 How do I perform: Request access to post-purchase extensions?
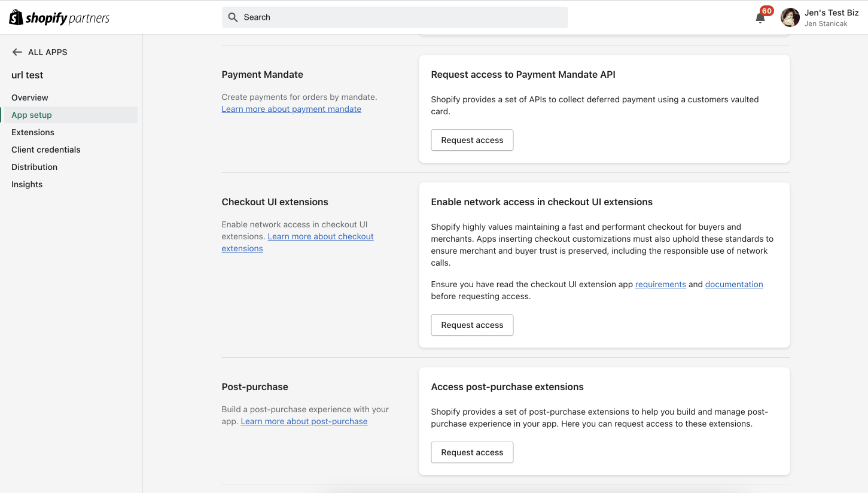pos(472,452)
